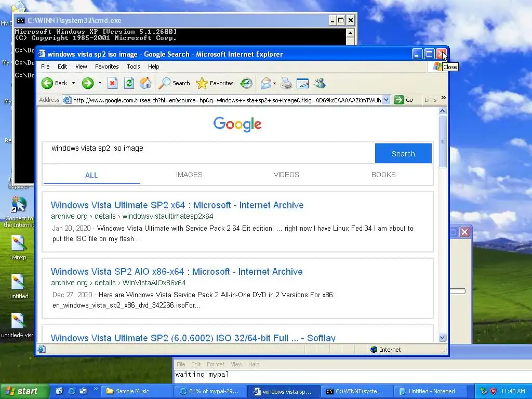The image size is (532, 399).
Task: Expand the Mail button dropdown arrow
Action: [x=274, y=83]
